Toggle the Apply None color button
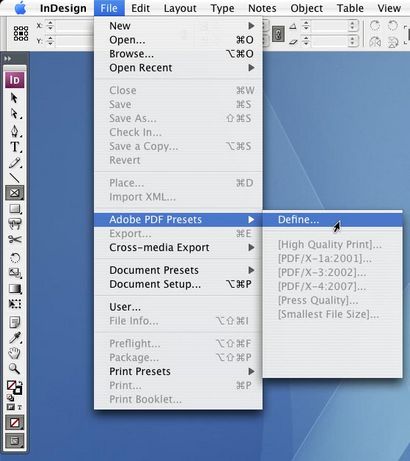 pos(14,423)
